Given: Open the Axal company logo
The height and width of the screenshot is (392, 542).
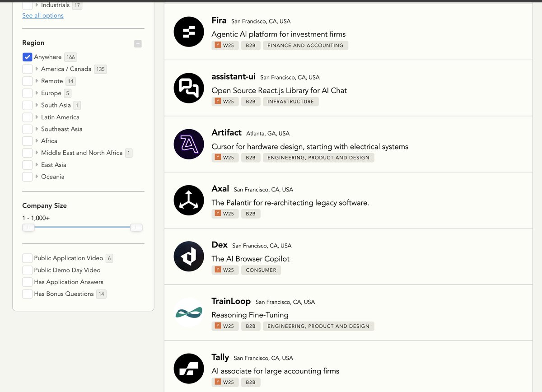Looking at the screenshot, I should pyautogui.click(x=189, y=200).
